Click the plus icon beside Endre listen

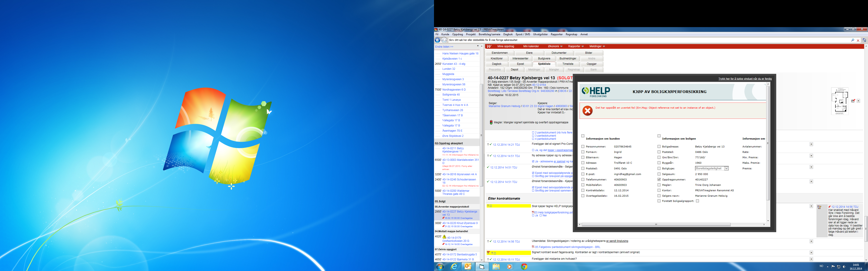pos(477,46)
